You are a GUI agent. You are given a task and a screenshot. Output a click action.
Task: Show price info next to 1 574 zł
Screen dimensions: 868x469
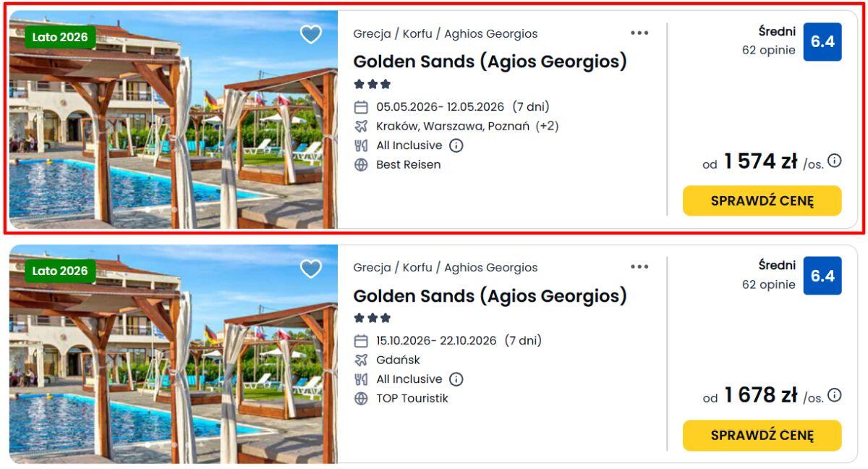point(835,161)
